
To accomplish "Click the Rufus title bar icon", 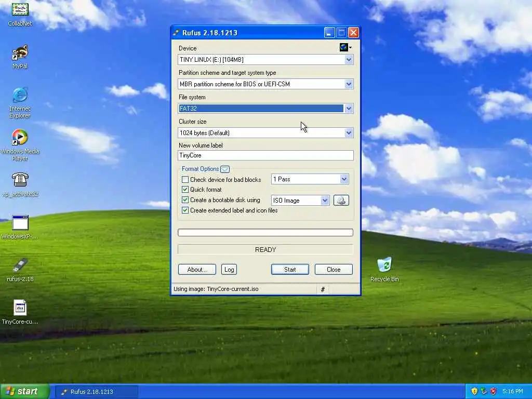I will [176, 33].
